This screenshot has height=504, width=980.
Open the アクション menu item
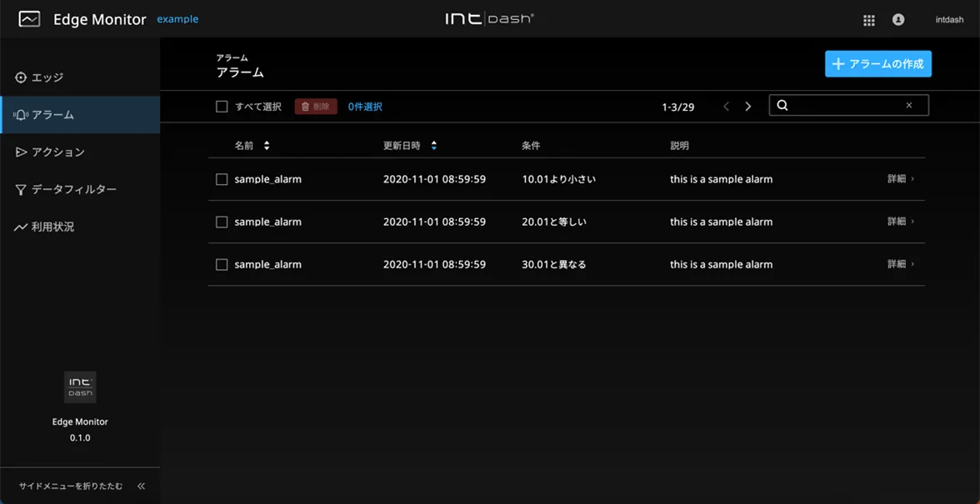pos(80,152)
